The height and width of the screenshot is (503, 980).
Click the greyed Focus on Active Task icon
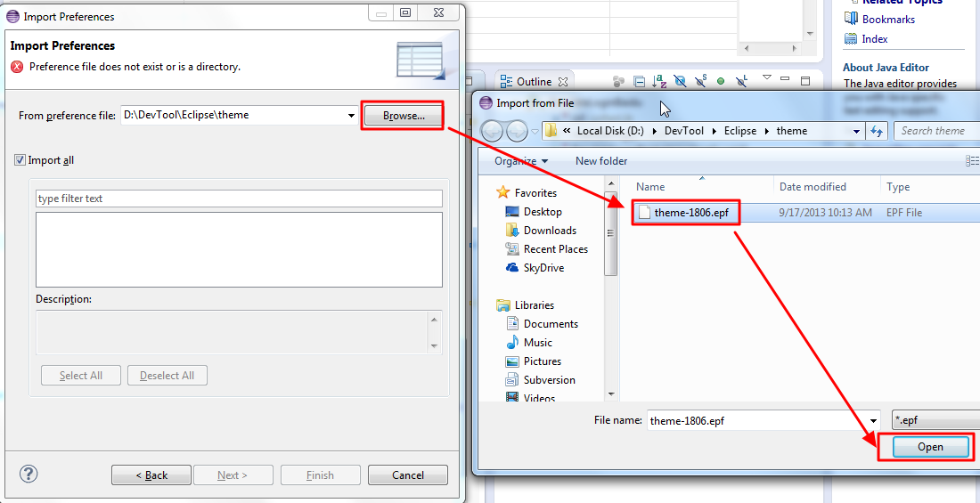coord(619,81)
